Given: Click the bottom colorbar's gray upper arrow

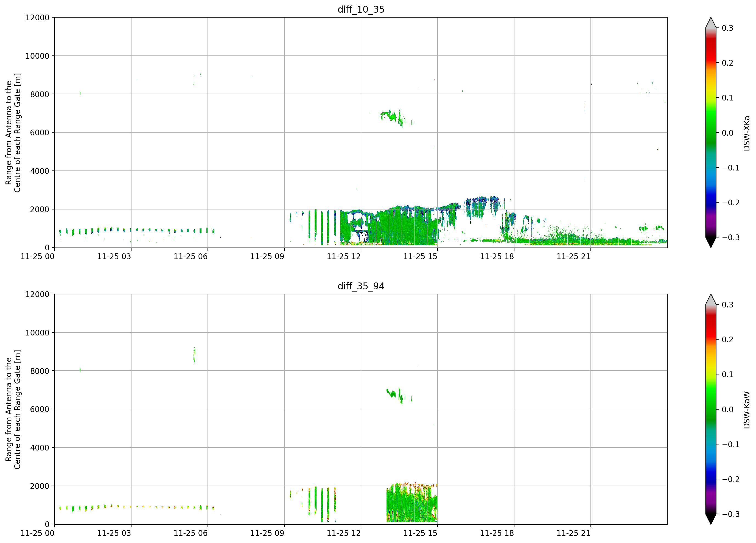Looking at the screenshot, I should pyautogui.click(x=711, y=299).
